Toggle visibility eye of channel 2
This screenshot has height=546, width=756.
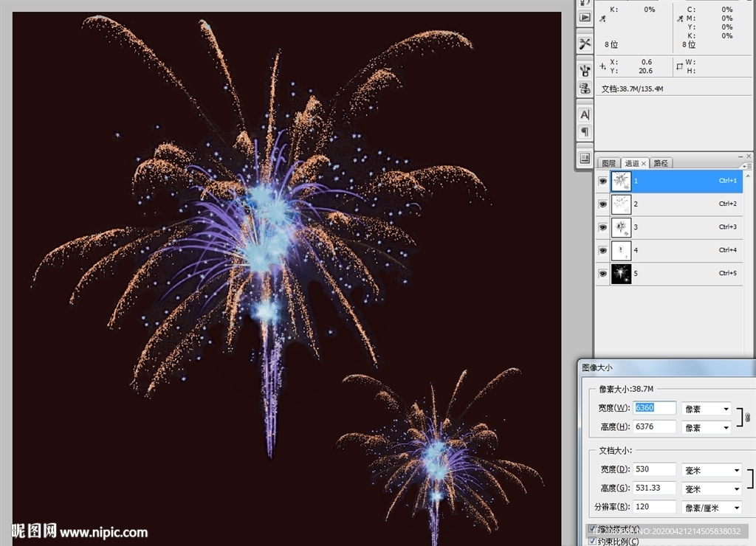(x=602, y=204)
